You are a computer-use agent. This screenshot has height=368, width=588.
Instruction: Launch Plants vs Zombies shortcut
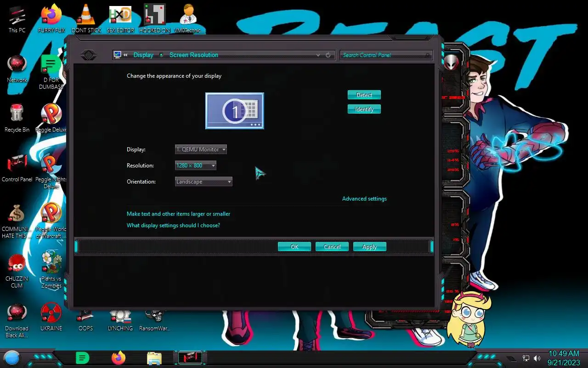[51, 270]
